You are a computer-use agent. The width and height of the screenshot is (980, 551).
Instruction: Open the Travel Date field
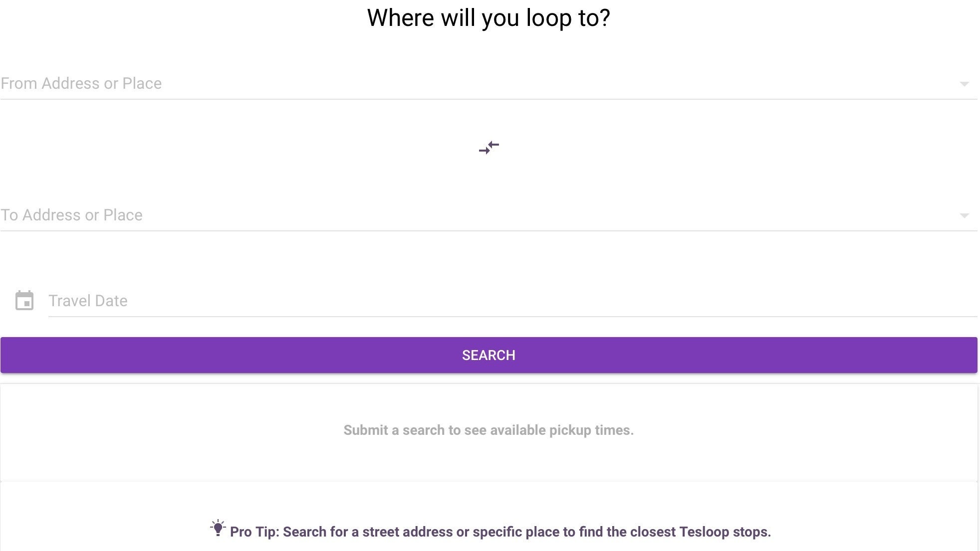tap(499, 301)
